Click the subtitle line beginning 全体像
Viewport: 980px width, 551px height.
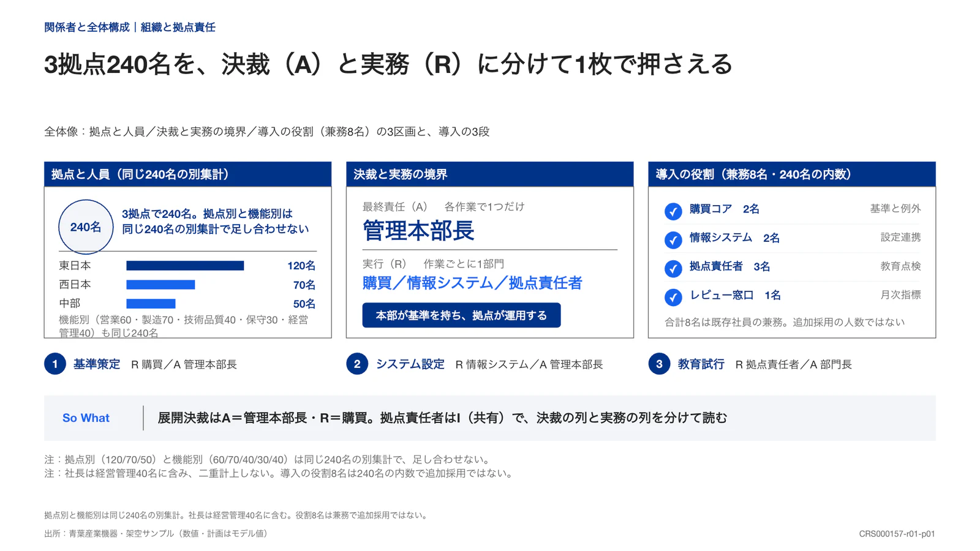pyautogui.click(x=267, y=132)
